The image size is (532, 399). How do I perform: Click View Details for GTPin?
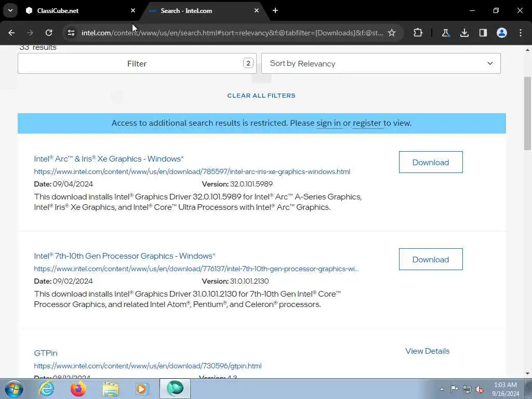click(427, 351)
